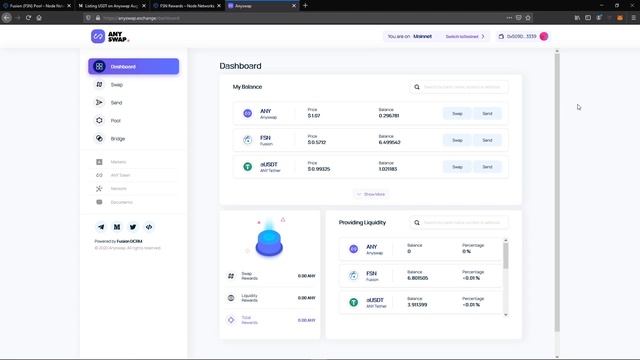Click liquidity list scroll down arrow
Image resolution: width=640 pixels, height=360 pixels.
pyautogui.click(x=506, y=315)
